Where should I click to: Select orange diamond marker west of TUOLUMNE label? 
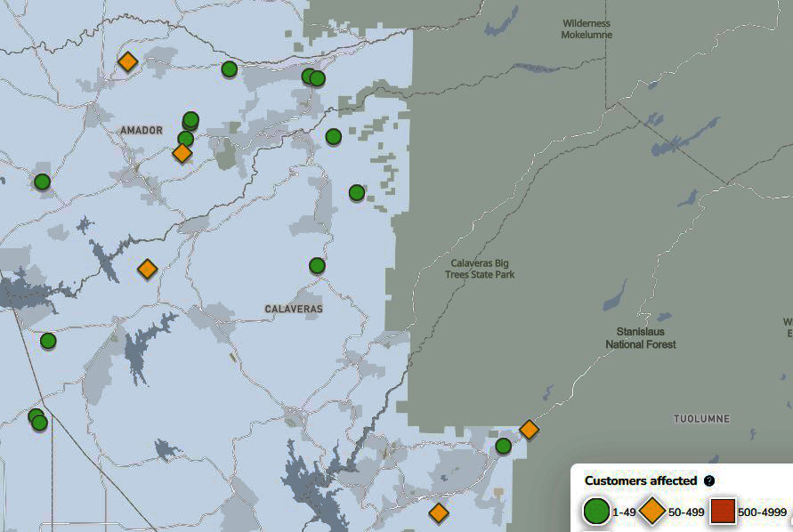[529, 430]
